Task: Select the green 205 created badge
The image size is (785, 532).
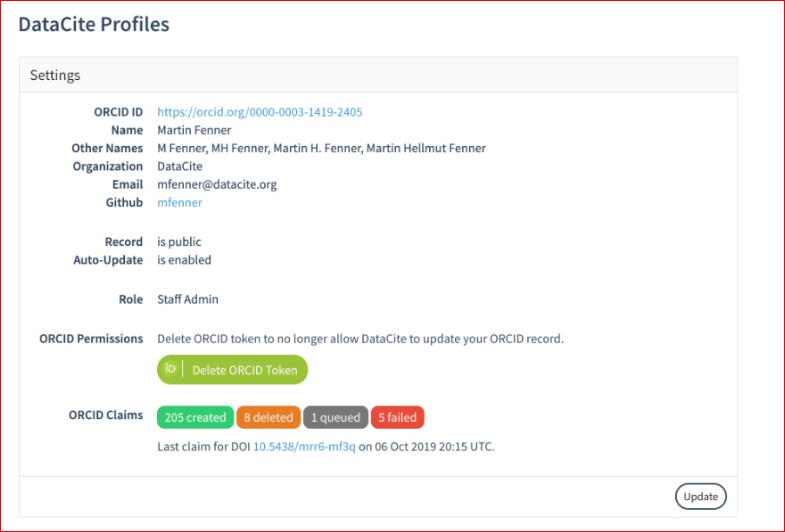Action: (x=195, y=417)
